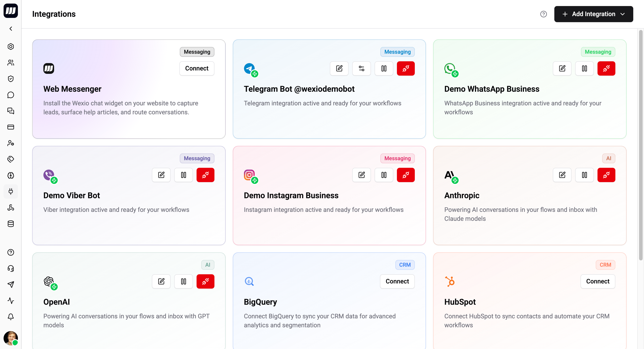Viewport: 644px width, 349px height.
Task: Open the Add Integration dropdown
Action: (593, 14)
